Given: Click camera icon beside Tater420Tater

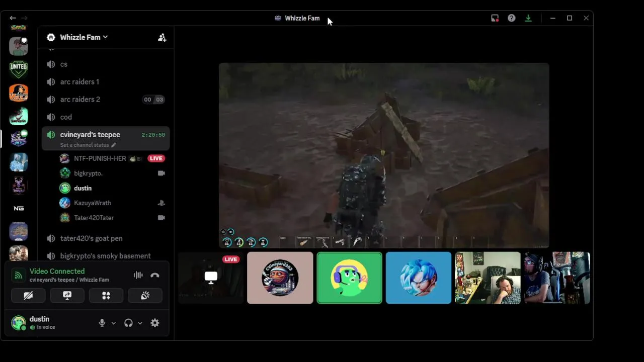Looking at the screenshot, I should pos(161,218).
